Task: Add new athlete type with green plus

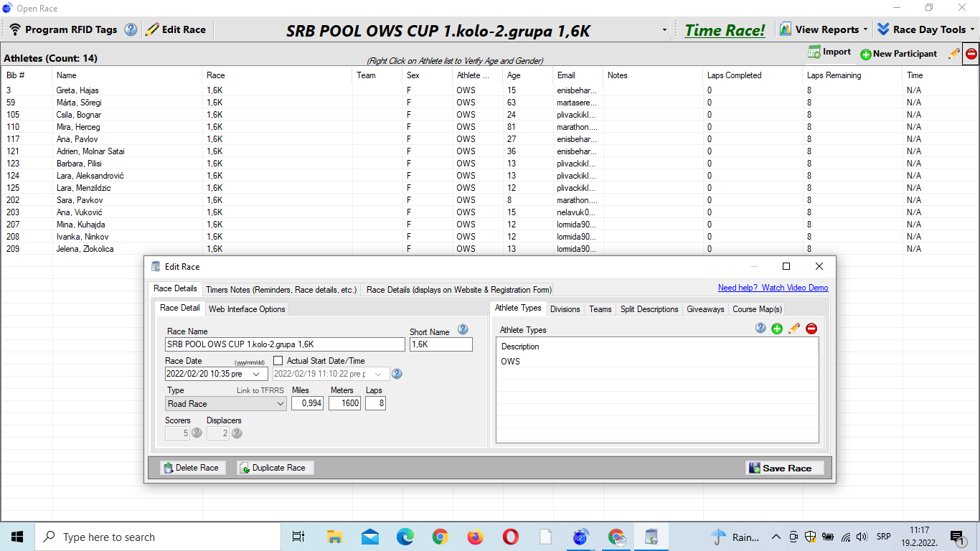Action: tap(777, 329)
